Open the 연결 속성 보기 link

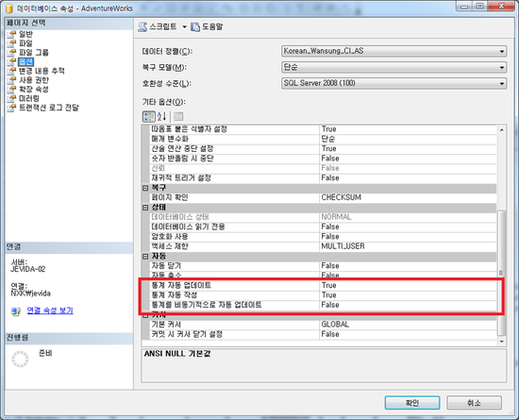pyautogui.click(x=50, y=311)
